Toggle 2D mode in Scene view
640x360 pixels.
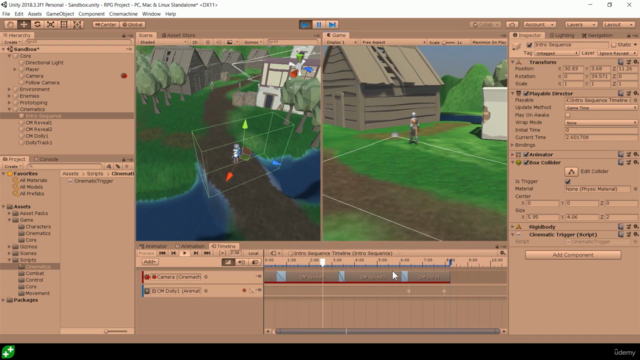pos(195,42)
